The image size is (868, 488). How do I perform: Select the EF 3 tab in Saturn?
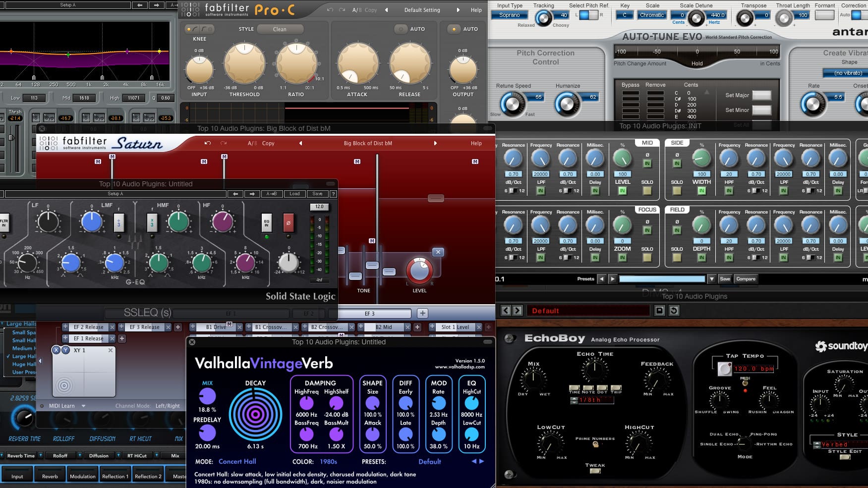369,313
